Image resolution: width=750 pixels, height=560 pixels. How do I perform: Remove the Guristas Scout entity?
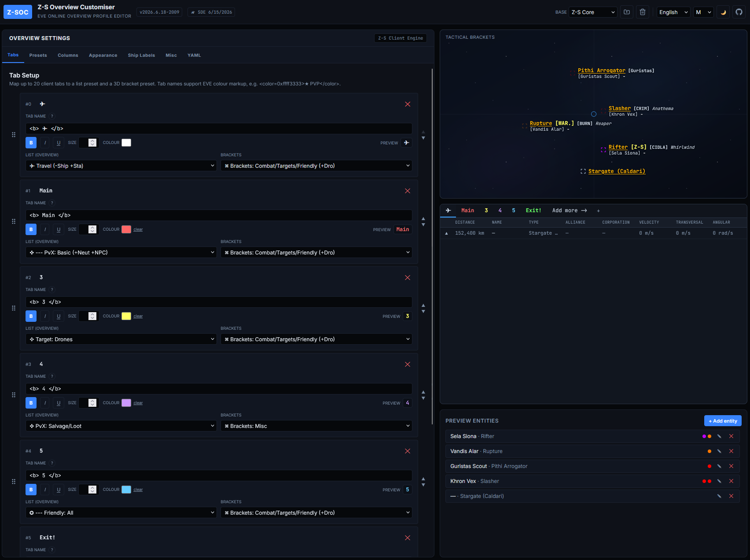[731, 466]
